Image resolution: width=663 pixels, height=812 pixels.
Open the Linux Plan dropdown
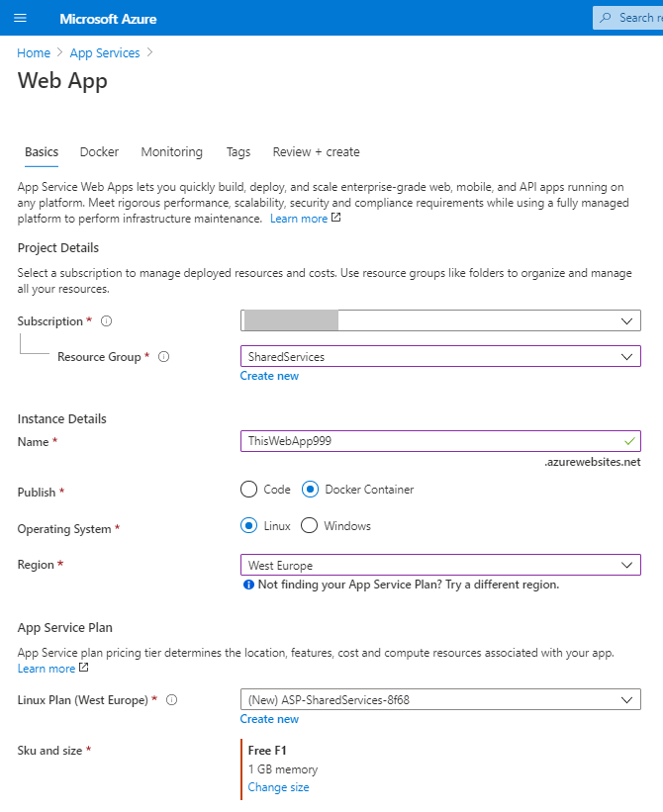(440, 699)
